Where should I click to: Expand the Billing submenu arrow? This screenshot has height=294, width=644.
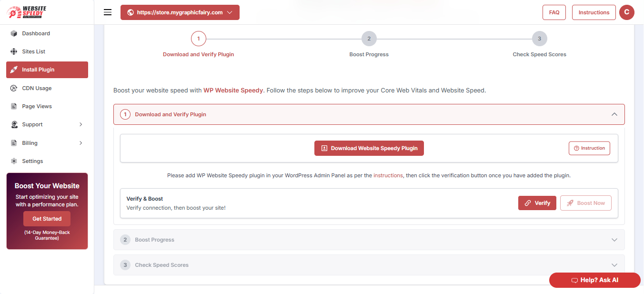click(x=81, y=143)
